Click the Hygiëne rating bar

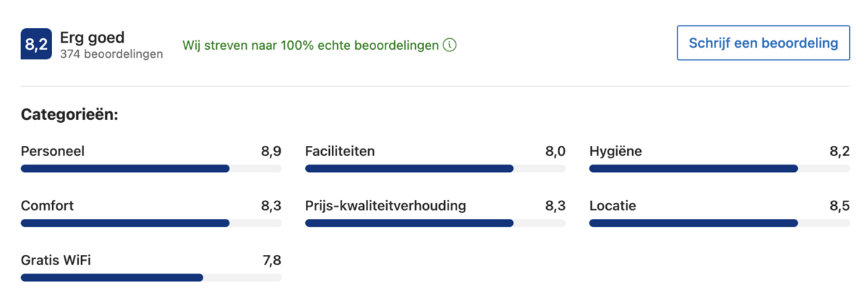[720, 168]
